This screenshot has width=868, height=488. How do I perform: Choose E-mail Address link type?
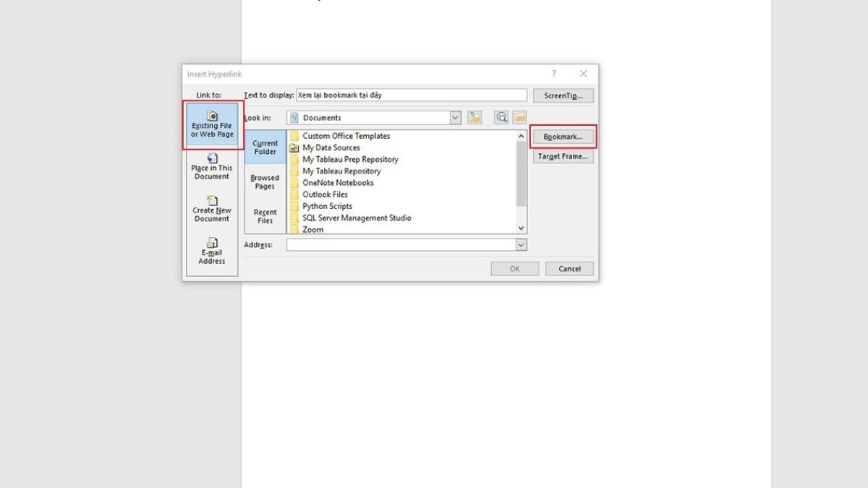(x=211, y=251)
